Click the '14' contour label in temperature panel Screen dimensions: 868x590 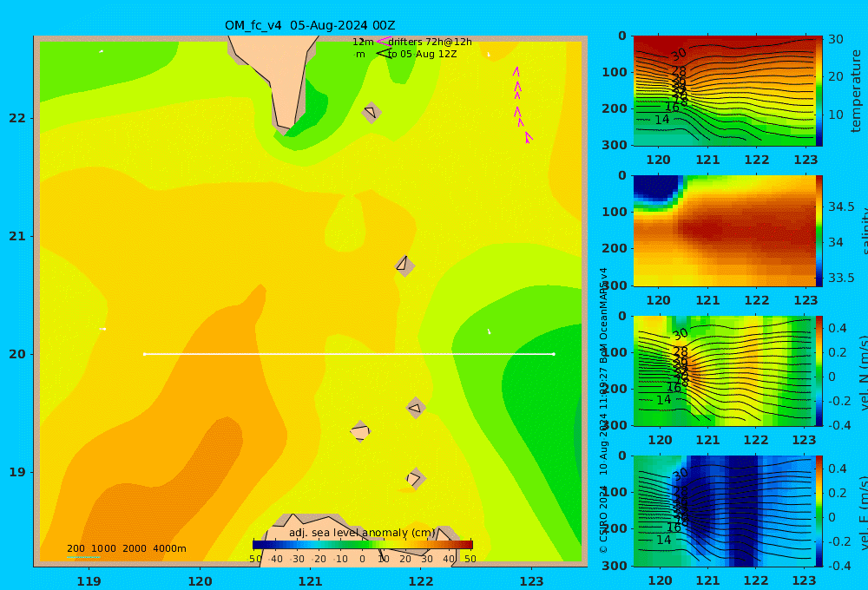[x=662, y=120]
